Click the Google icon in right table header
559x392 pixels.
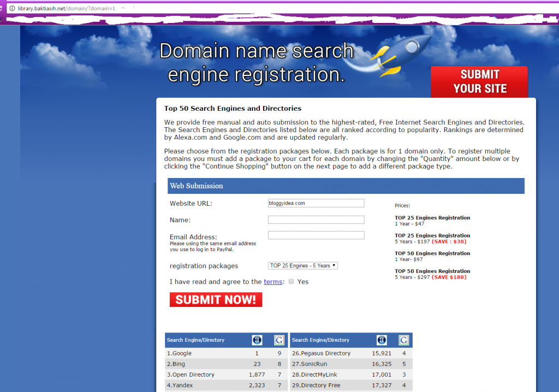tap(404, 340)
